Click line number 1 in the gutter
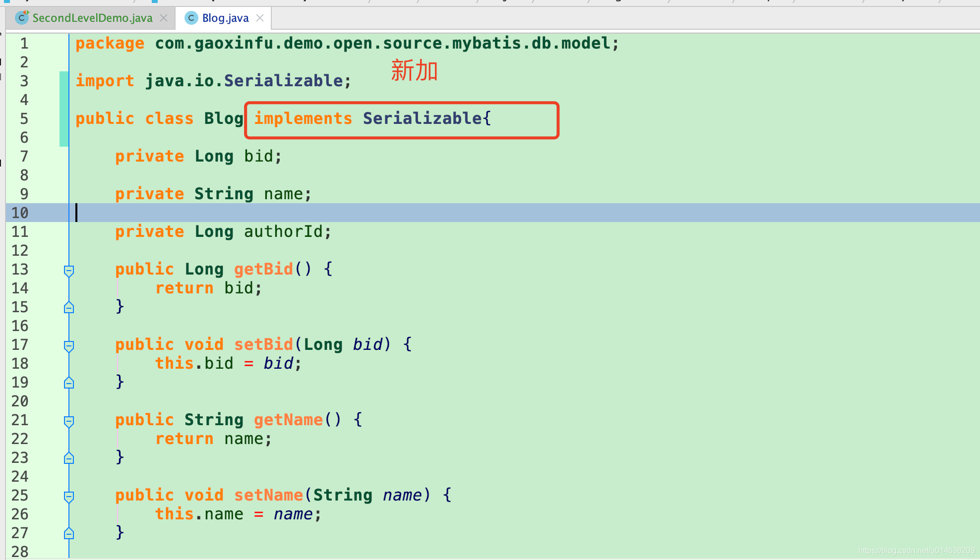Viewport: 980px width, 560px height. [x=24, y=44]
